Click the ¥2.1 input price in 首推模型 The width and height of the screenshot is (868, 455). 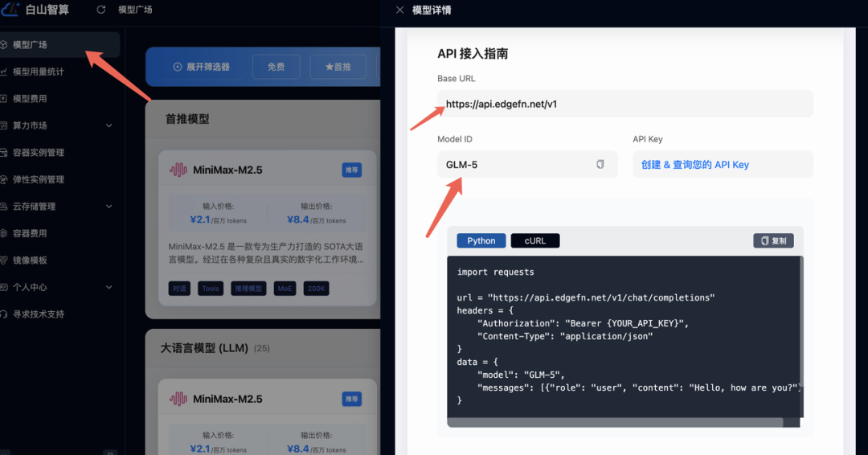(x=200, y=219)
